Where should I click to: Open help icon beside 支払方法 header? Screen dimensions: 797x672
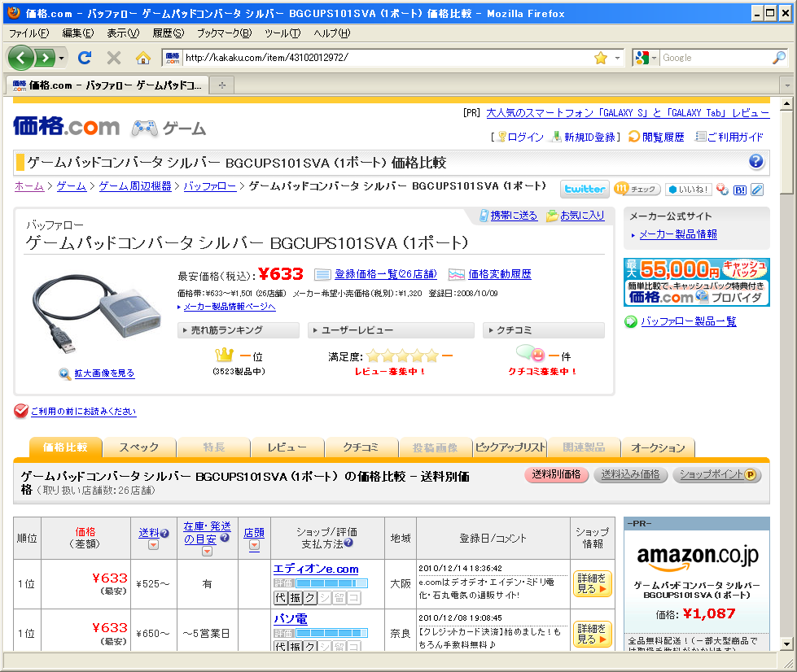[348, 543]
